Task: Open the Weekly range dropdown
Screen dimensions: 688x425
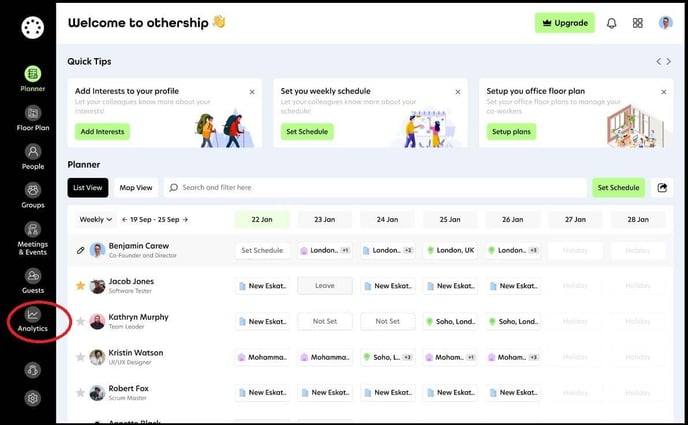Action: pyautogui.click(x=95, y=219)
